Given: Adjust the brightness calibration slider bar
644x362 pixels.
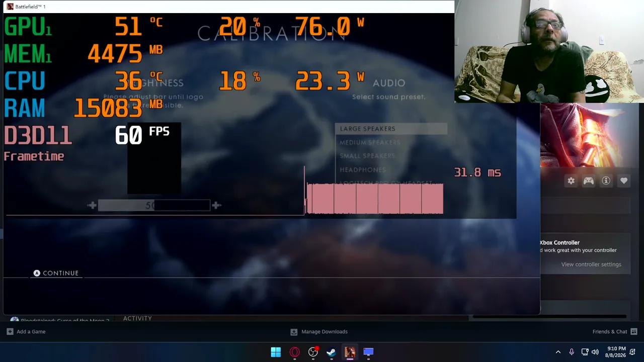Looking at the screenshot, I should click(x=154, y=205).
